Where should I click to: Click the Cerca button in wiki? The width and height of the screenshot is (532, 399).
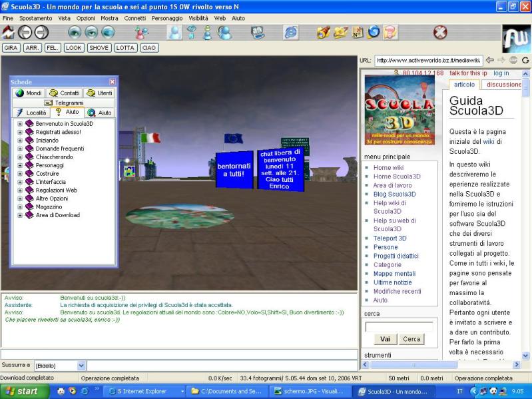[x=411, y=339]
